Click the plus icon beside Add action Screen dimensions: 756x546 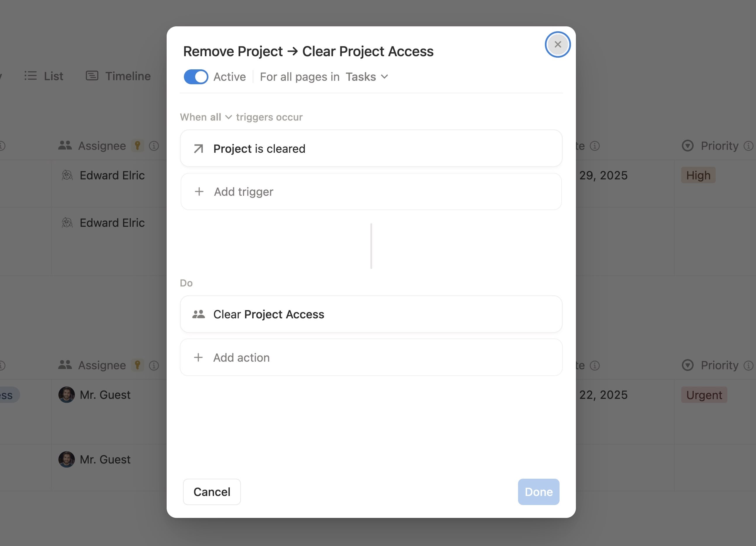point(198,358)
